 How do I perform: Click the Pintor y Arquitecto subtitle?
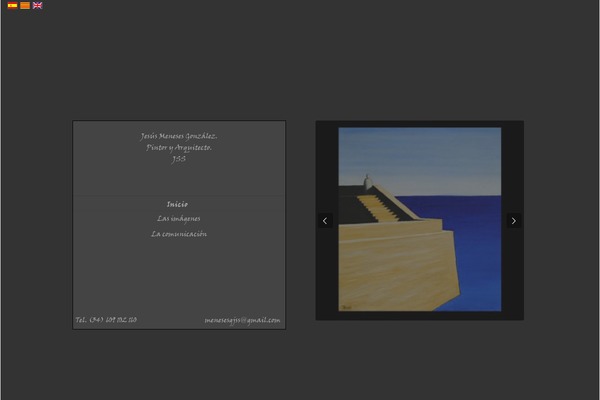point(179,147)
